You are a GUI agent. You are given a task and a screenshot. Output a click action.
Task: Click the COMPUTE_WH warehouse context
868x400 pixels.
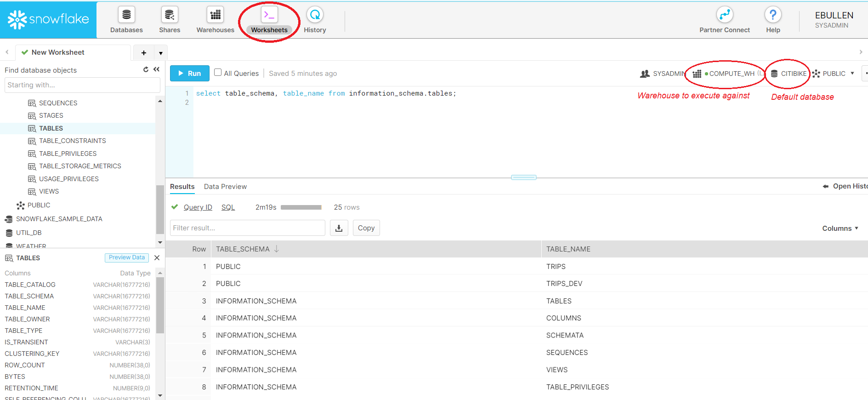[727, 74]
